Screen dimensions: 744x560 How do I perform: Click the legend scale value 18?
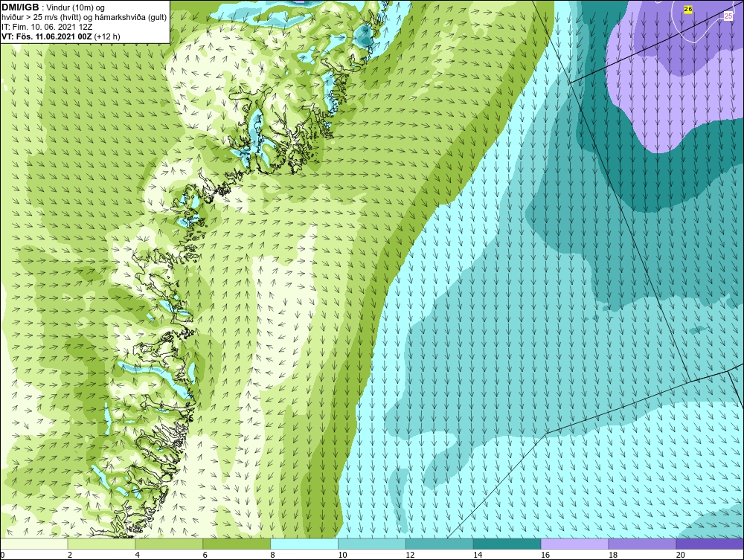tap(613, 556)
